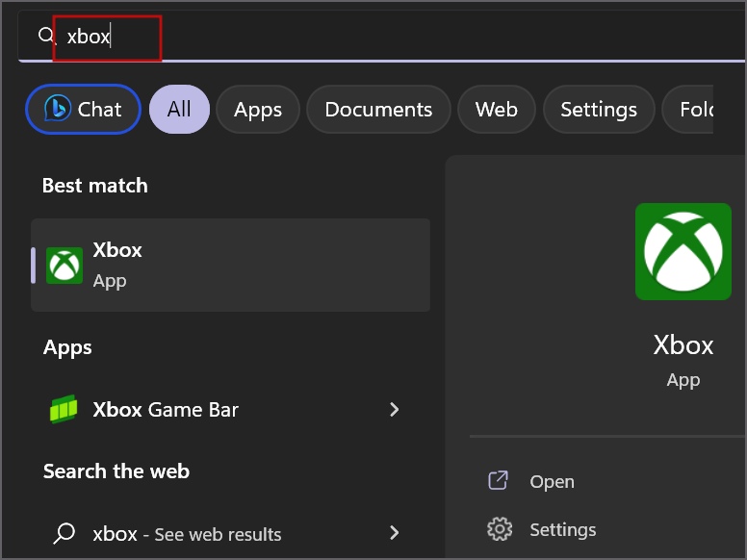
Task: Expand Xbox Game Bar details chevron
Action: [x=395, y=410]
